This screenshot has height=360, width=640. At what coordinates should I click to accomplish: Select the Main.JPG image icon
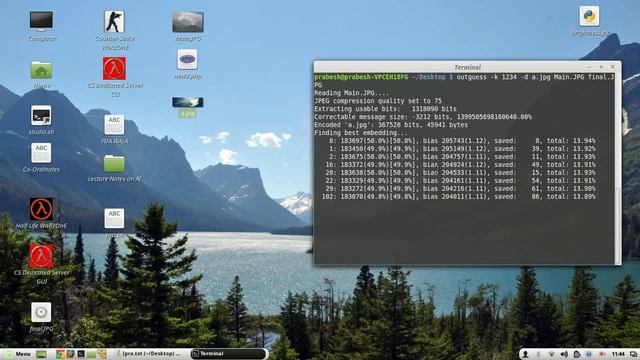pos(188,22)
